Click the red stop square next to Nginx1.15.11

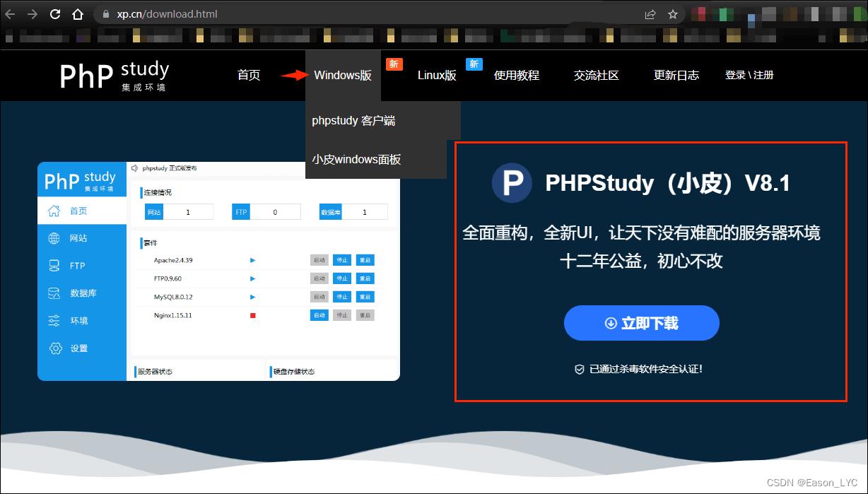252,314
